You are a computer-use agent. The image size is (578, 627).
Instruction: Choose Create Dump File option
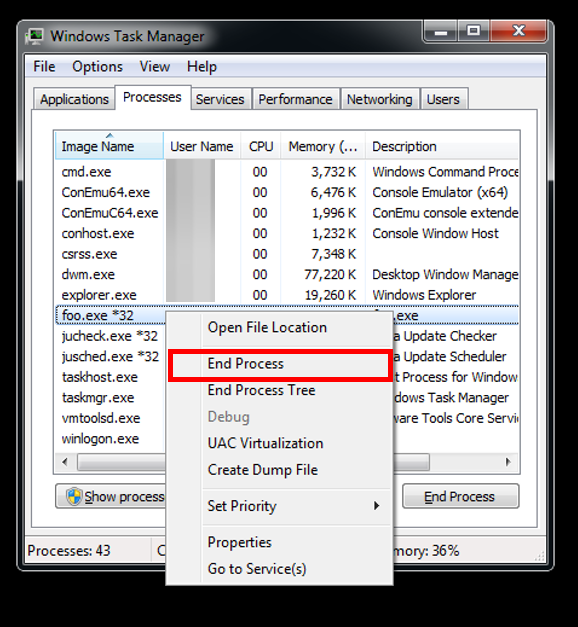point(263,470)
